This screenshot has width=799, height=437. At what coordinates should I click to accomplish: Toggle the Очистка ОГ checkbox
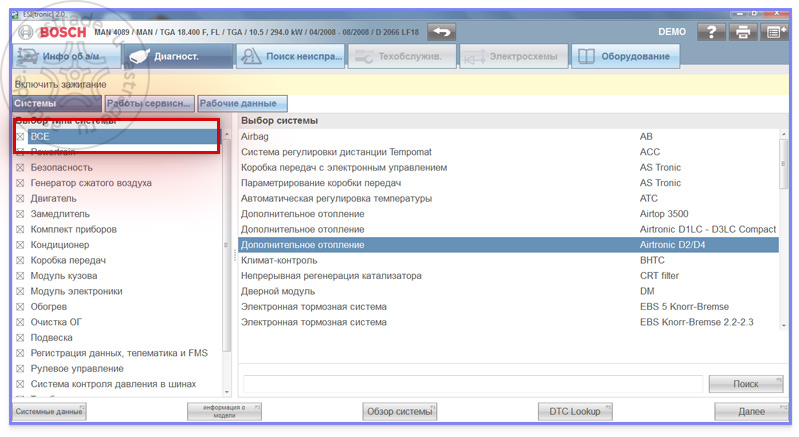point(20,322)
